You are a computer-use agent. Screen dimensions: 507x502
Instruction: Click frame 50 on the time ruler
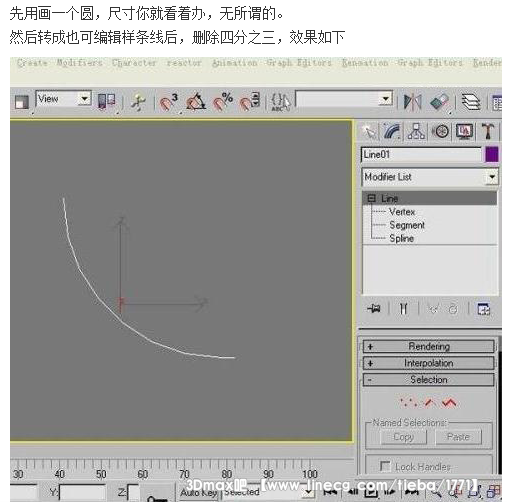coord(101,473)
